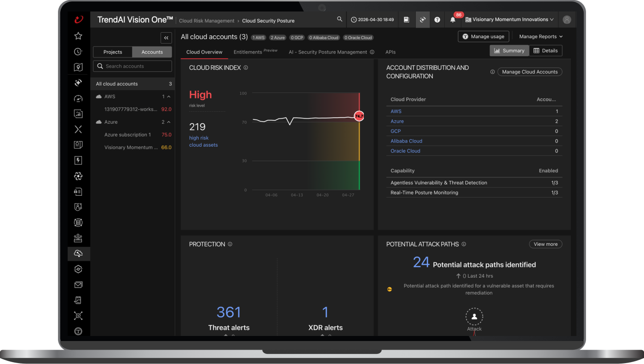This screenshot has height=364, width=644.
Task: Click Cloud Risk Management breadcrumb
Action: [x=207, y=21]
